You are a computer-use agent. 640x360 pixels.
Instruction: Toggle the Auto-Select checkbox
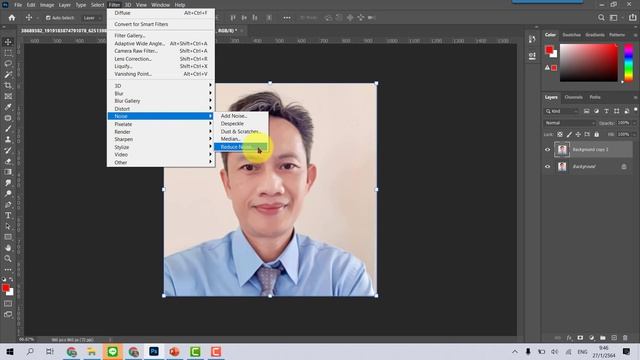pyautogui.click(x=48, y=18)
